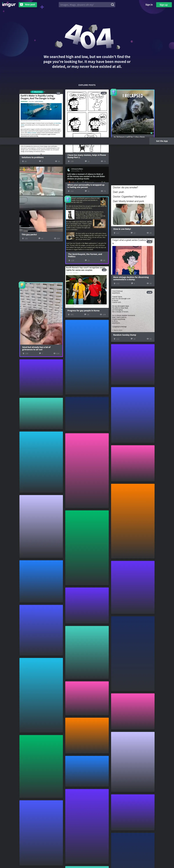Screen dimensions: 174x868
Task: Click views icon on Progress for gay people
Action: 101,314
